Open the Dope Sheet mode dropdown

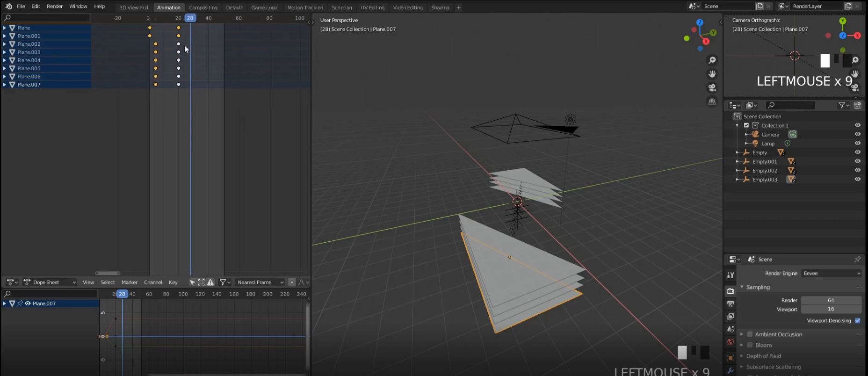click(50, 282)
